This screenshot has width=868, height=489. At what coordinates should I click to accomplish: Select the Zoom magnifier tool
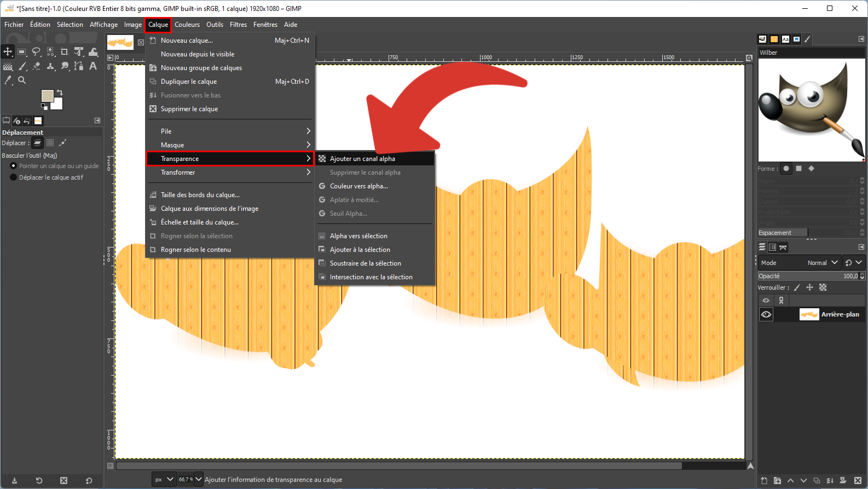[22, 80]
